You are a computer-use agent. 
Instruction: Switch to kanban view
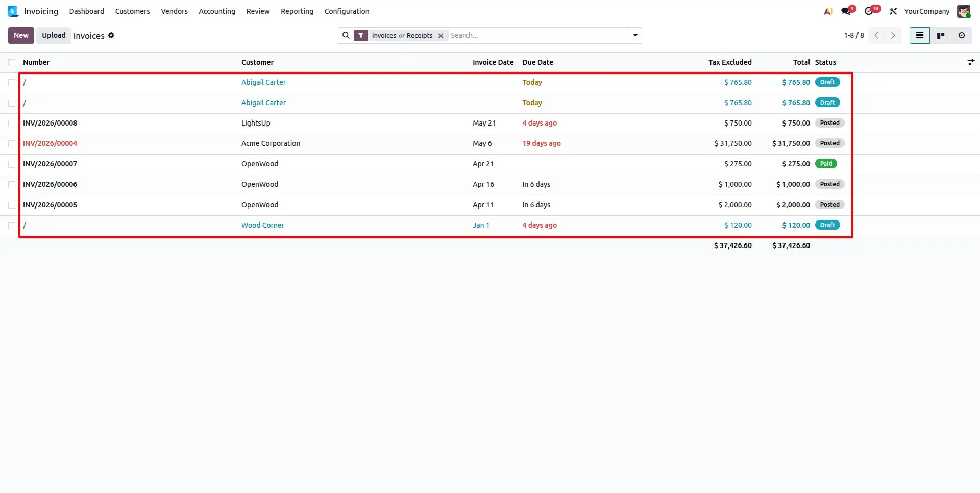tap(941, 35)
